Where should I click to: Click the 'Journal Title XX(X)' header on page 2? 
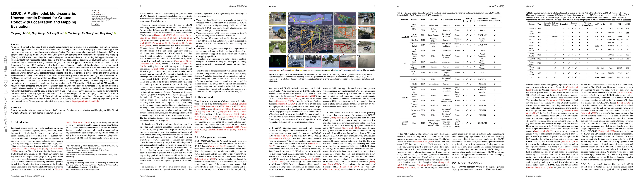click(x=238, y=6)
